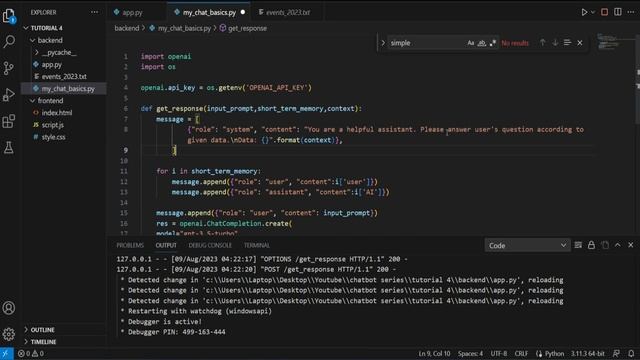Open the Manage settings gear
This screenshot has width=640, height=360.
9,334
